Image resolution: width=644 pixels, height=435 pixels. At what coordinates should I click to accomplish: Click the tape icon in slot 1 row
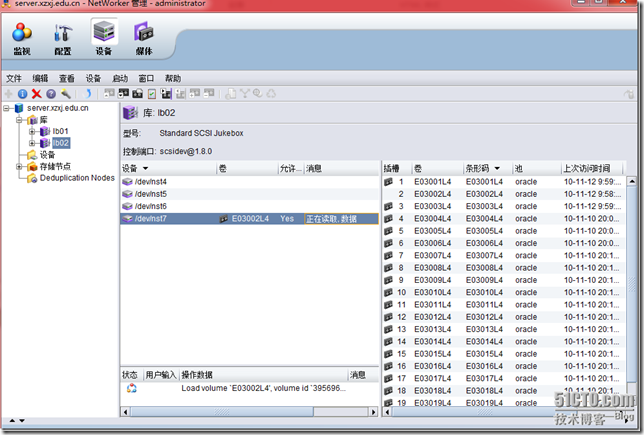[x=388, y=182]
